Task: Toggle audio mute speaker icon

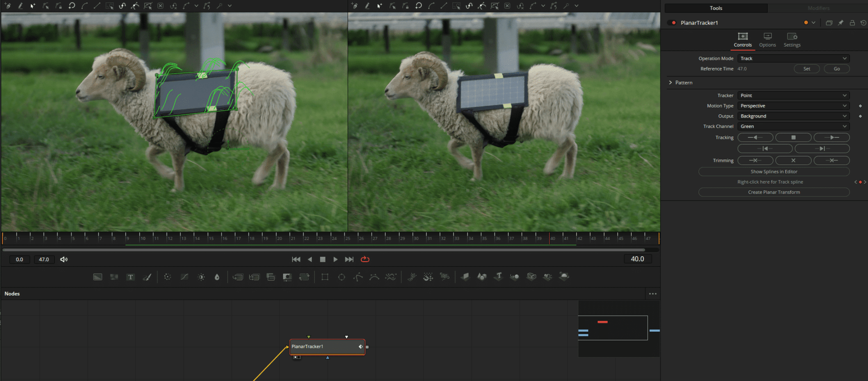Action: [64, 259]
